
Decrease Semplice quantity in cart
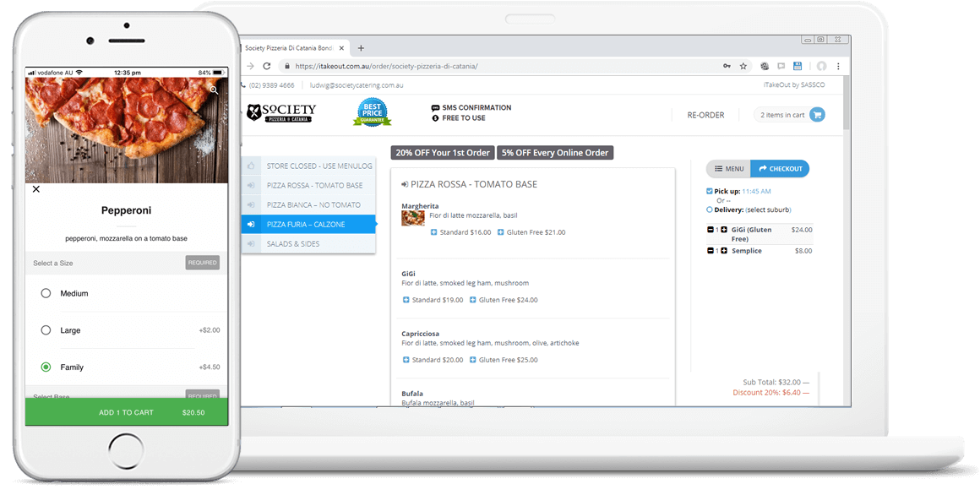[x=710, y=251]
